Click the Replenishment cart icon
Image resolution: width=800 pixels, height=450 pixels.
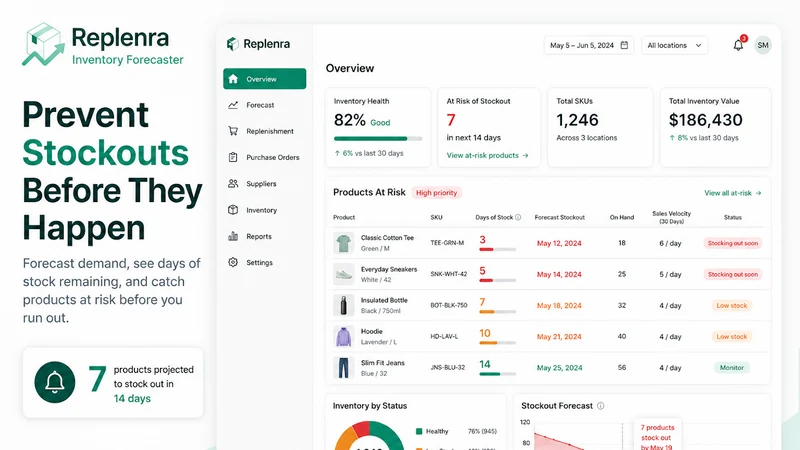click(233, 131)
